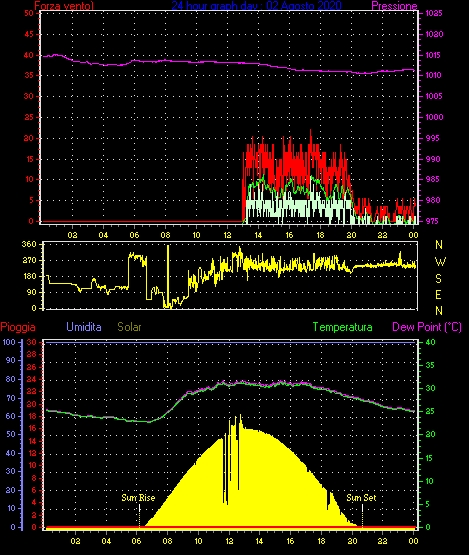Click the Pressione axis label
The height and width of the screenshot is (555, 469).
pos(394,6)
